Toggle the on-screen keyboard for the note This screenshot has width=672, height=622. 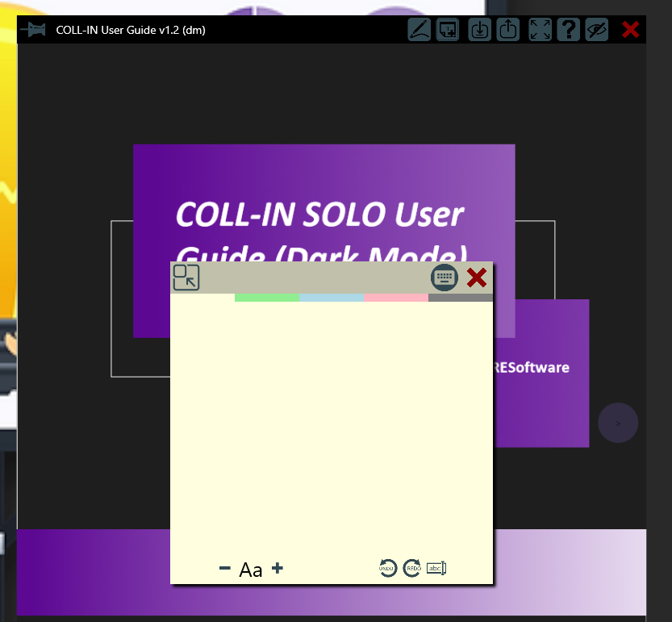point(445,278)
